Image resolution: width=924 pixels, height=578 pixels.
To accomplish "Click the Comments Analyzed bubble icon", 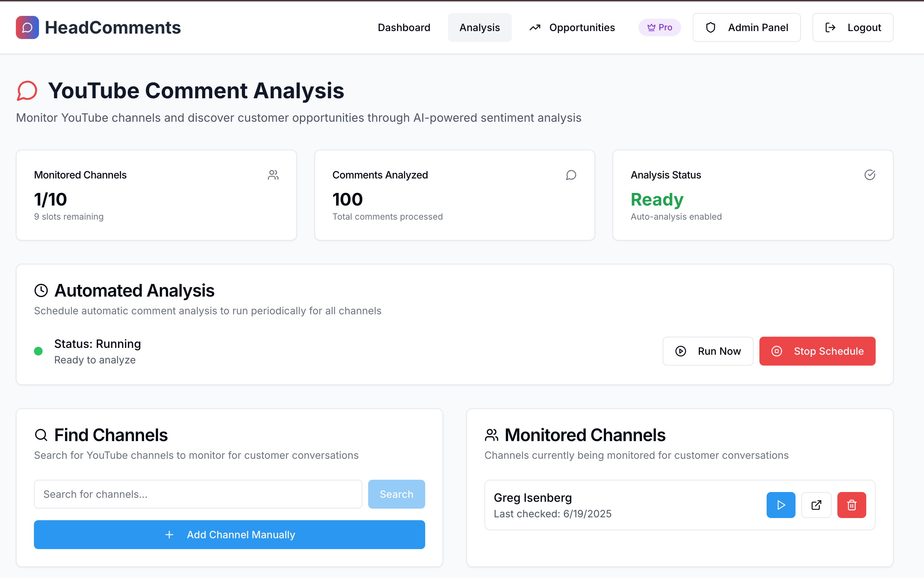I will (571, 175).
